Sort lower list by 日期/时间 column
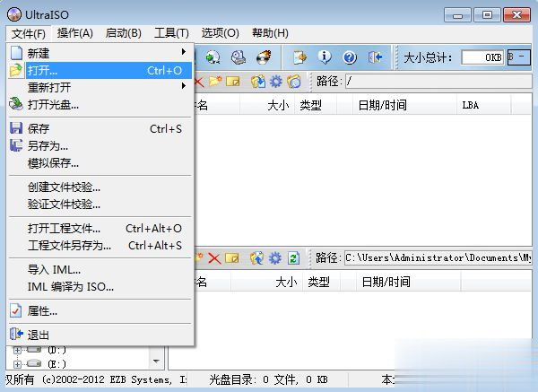Image resolution: width=538 pixels, height=392 pixels. pyautogui.click(x=408, y=283)
